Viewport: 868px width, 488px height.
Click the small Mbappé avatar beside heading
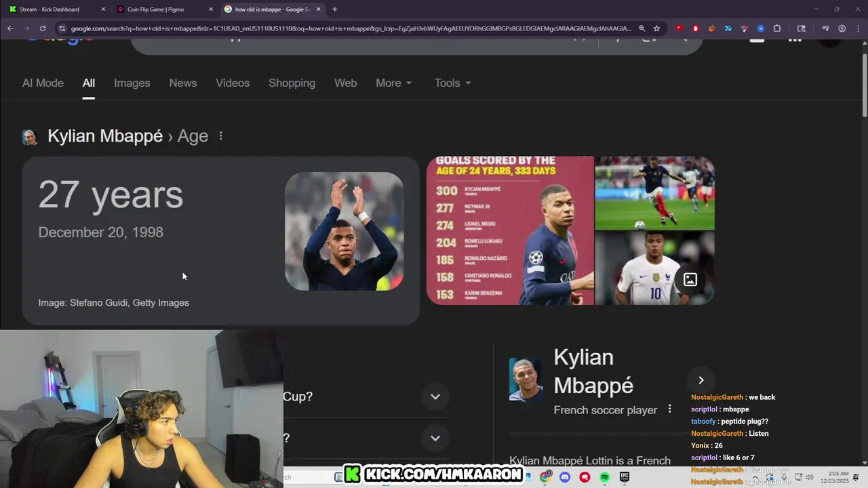click(x=30, y=137)
